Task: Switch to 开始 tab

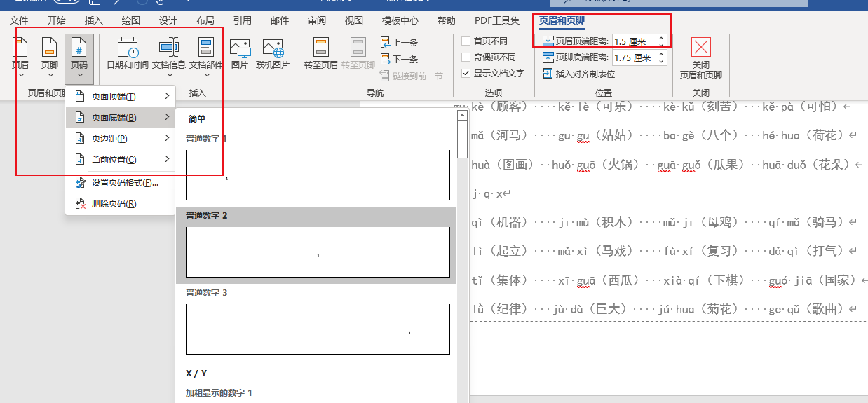Action: click(x=57, y=20)
